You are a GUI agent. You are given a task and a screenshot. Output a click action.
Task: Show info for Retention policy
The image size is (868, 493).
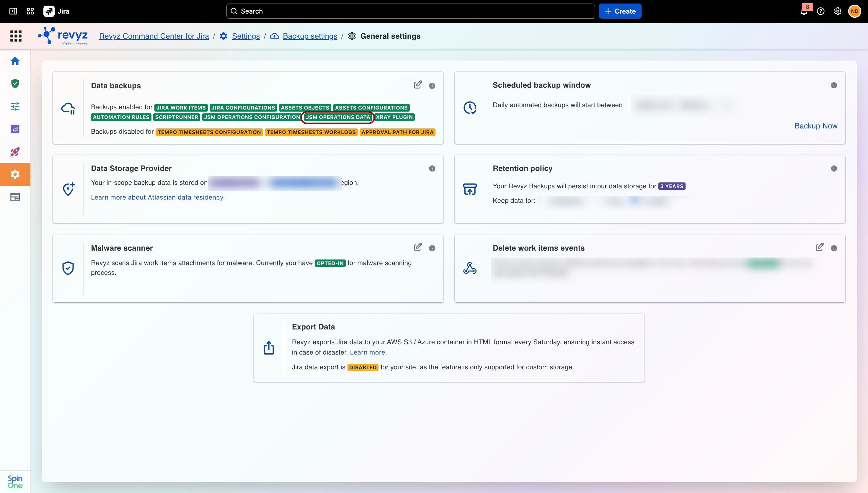click(834, 169)
